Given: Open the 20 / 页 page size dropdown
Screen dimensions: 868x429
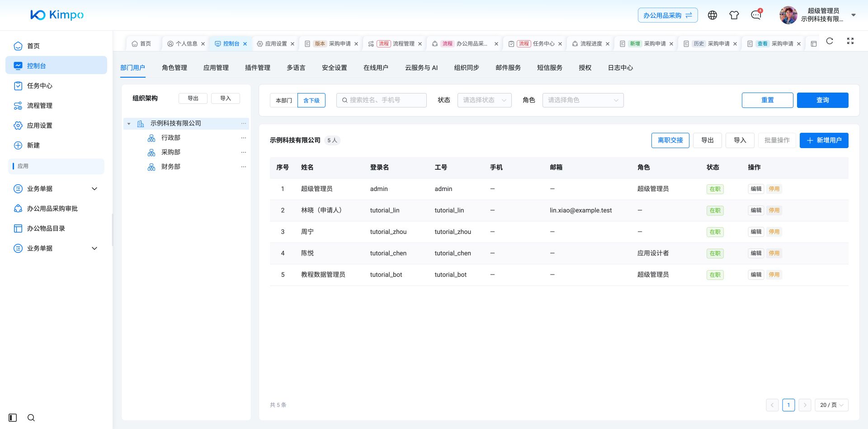Looking at the screenshot, I should click(x=831, y=405).
